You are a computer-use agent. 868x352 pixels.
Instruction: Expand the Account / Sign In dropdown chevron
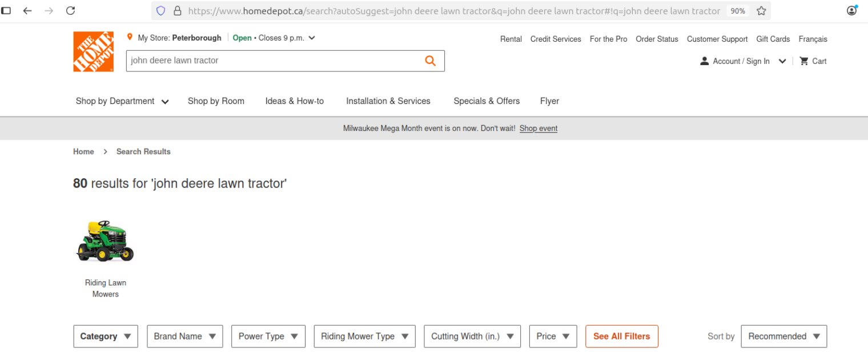click(782, 61)
